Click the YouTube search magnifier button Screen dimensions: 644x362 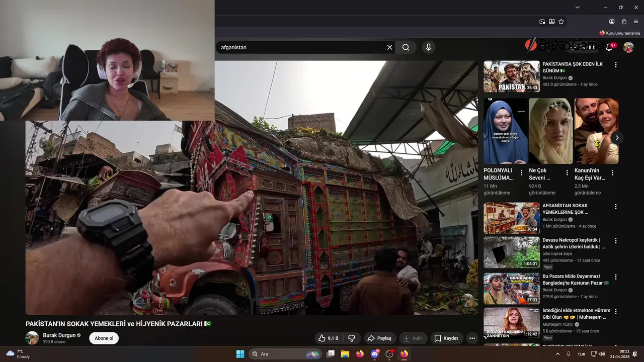click(406, 47)
